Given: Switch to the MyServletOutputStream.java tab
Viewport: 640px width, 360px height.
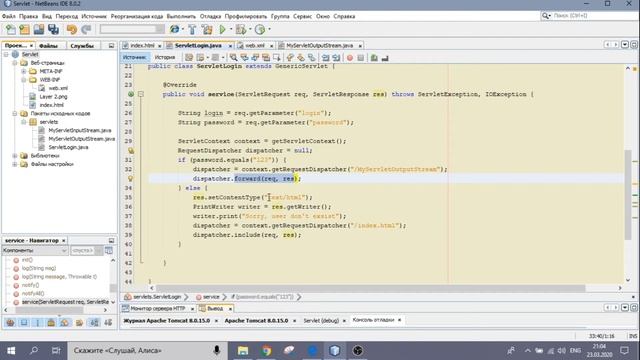Looking at the screenshot, I should [320, 45].
